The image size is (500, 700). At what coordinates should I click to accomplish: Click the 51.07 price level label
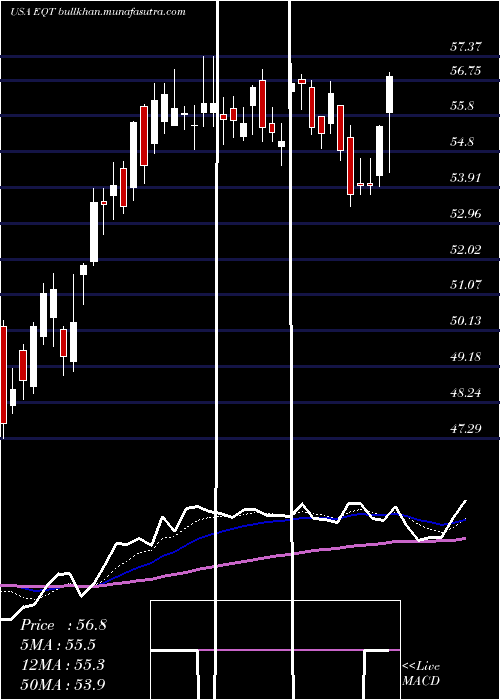[466, 285]
